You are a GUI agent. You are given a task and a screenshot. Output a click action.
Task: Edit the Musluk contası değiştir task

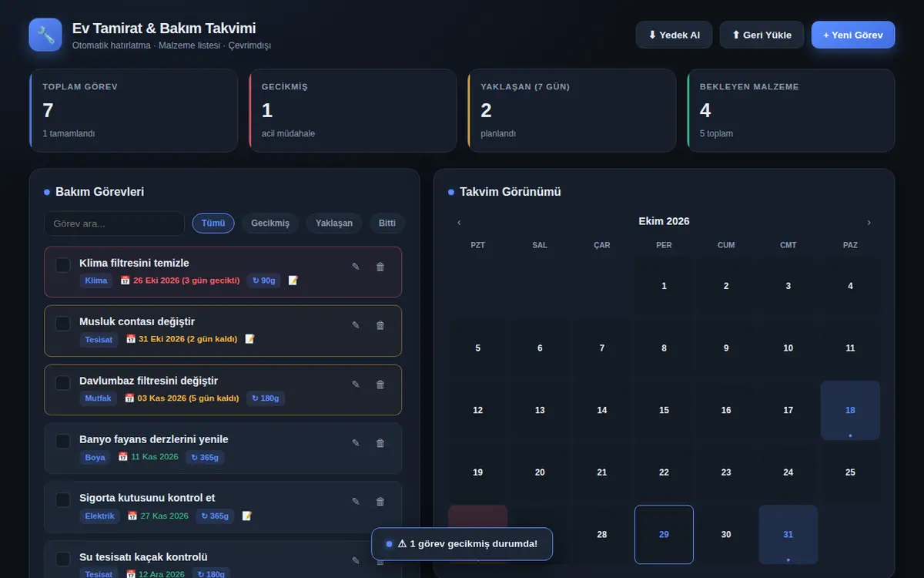click(x=356, y=325)
